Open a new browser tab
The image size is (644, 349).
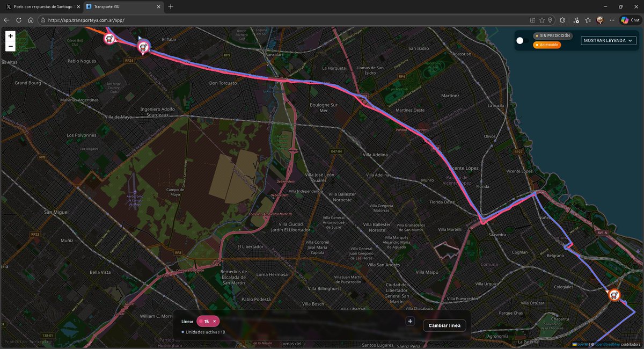(x=171, y=6)
